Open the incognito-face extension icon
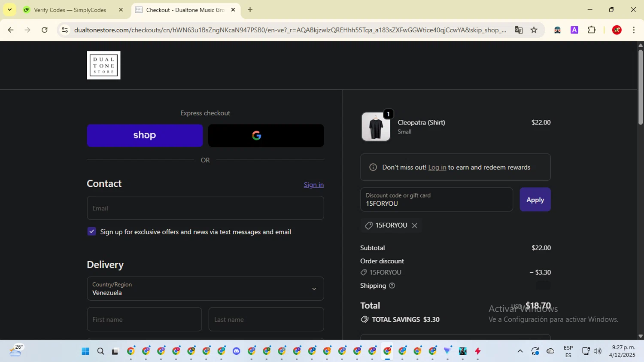Viewport: 644px width, 362px height. coord(557,30)
